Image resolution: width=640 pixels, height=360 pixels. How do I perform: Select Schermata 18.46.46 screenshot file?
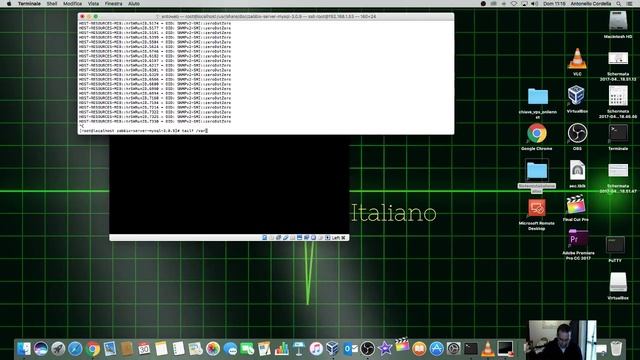(618, 96)
